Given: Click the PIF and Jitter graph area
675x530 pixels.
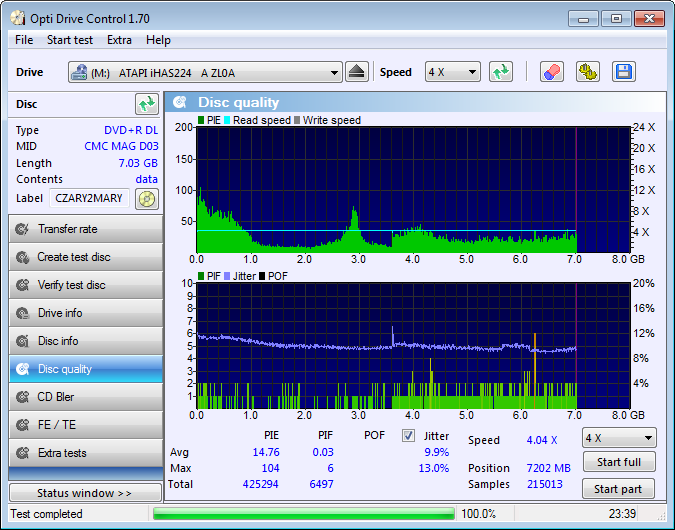Looking at the screenshot, I should [413, 346].
